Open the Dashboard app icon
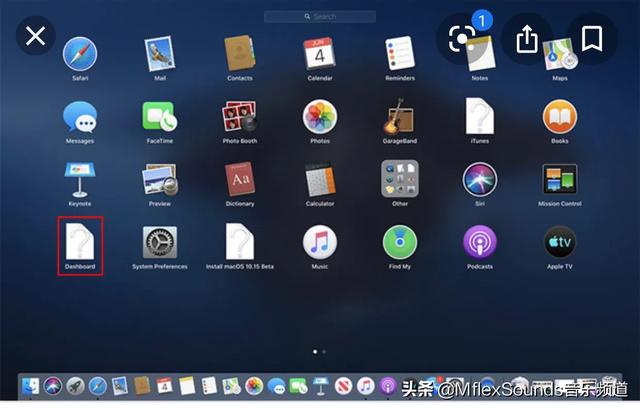 [x=80, y=242]
